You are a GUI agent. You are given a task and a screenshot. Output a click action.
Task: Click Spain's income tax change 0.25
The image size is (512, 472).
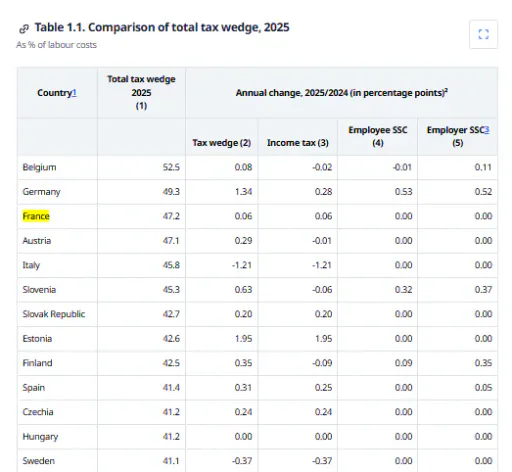point(323,388)
